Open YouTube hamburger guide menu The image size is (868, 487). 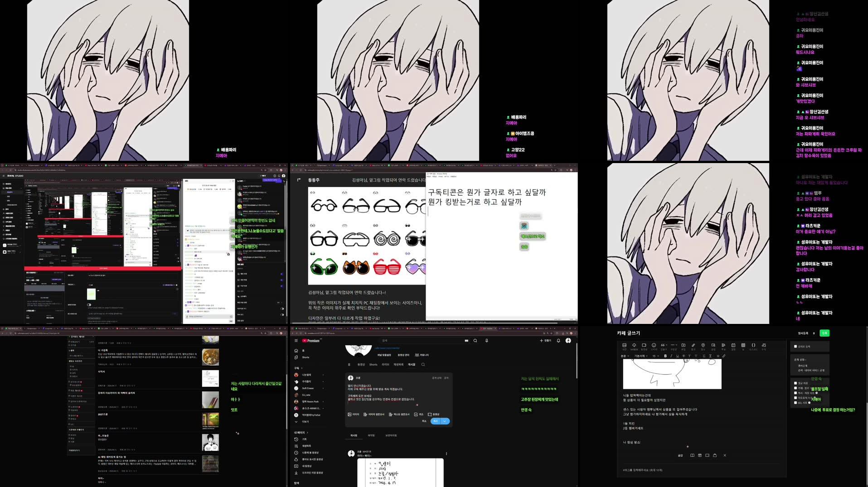pyautogui.click(x=296, y=341)
